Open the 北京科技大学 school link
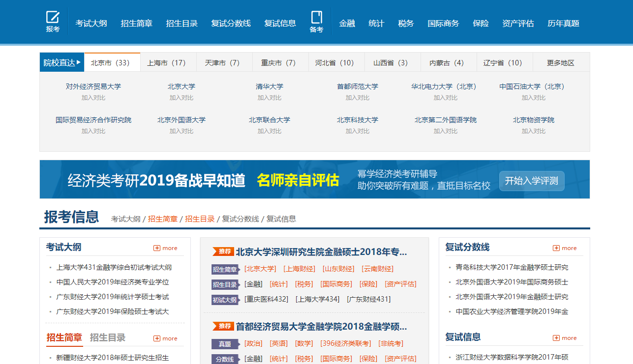 pyautogui.click(x=358, y=120)
